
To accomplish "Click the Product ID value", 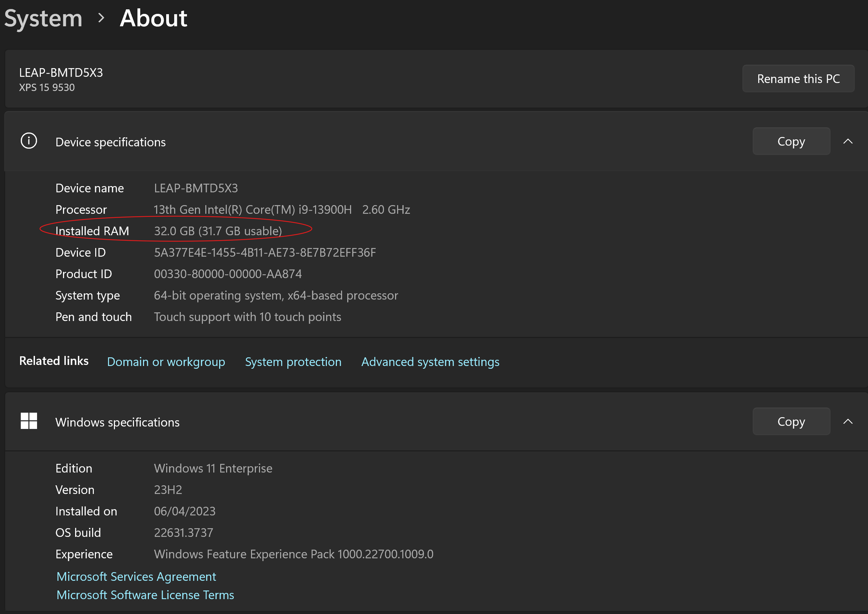I will click(228, 274).
